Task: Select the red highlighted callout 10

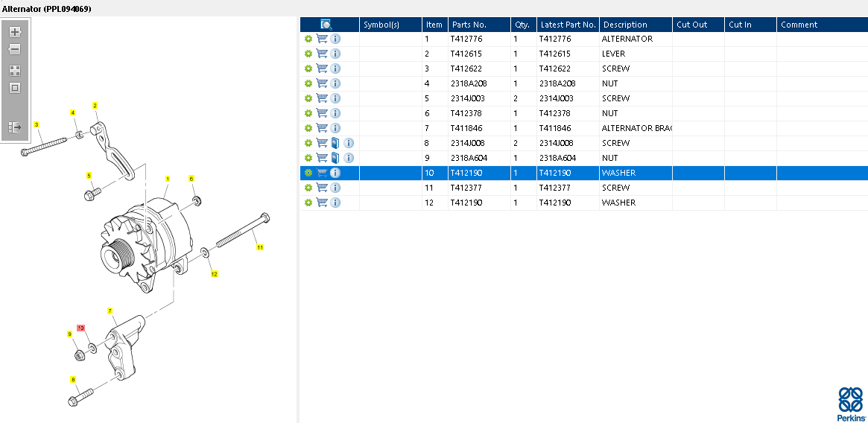Action: pos(80,328)
